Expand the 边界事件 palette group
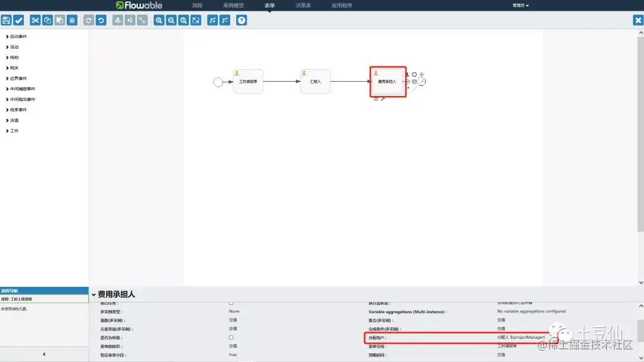The height and width of the screenshot is (362, 644). tap(17, 79)
